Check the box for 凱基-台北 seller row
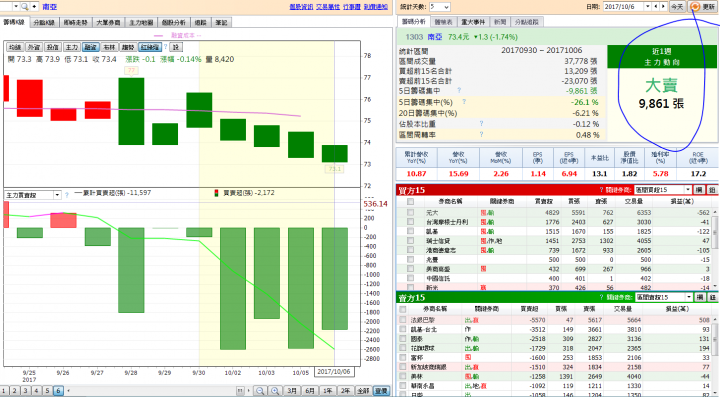Image resolution: width=720 pixels, height=397 pixels. [x=403, y=330]
